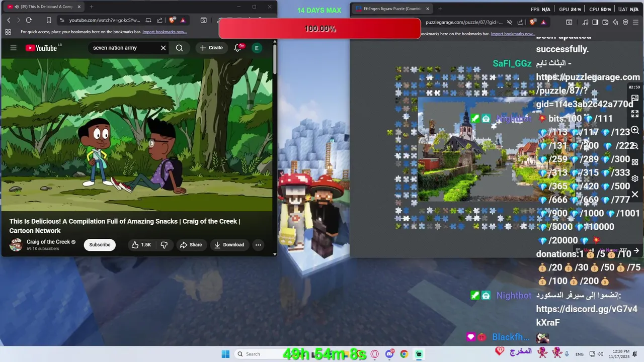Click Craig of the Creek channel name
Image resolution: width=644 pixels, height=362 pixels.
pos(48,242)
